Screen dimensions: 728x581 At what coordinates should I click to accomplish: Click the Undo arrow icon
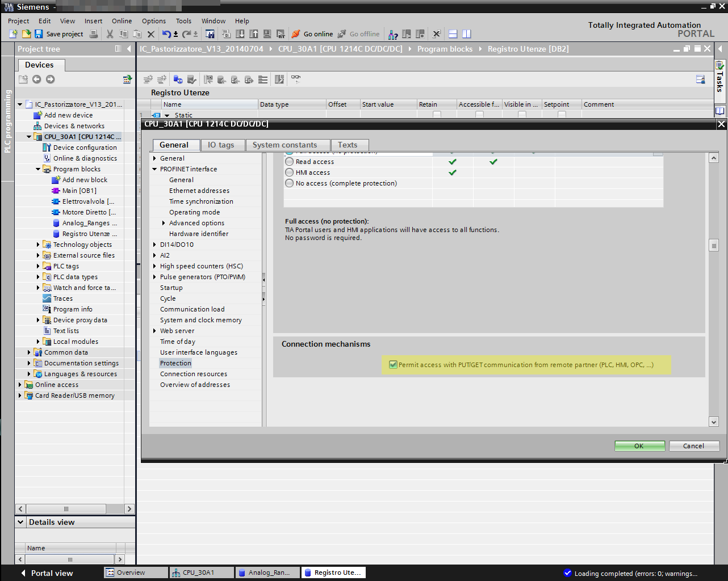point(166,34)
